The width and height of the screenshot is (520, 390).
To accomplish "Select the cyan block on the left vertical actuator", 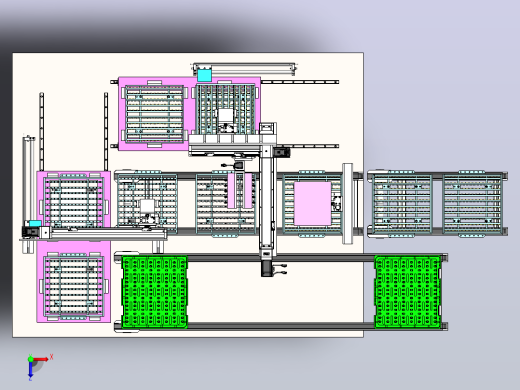I will click(x=35, y=223).
